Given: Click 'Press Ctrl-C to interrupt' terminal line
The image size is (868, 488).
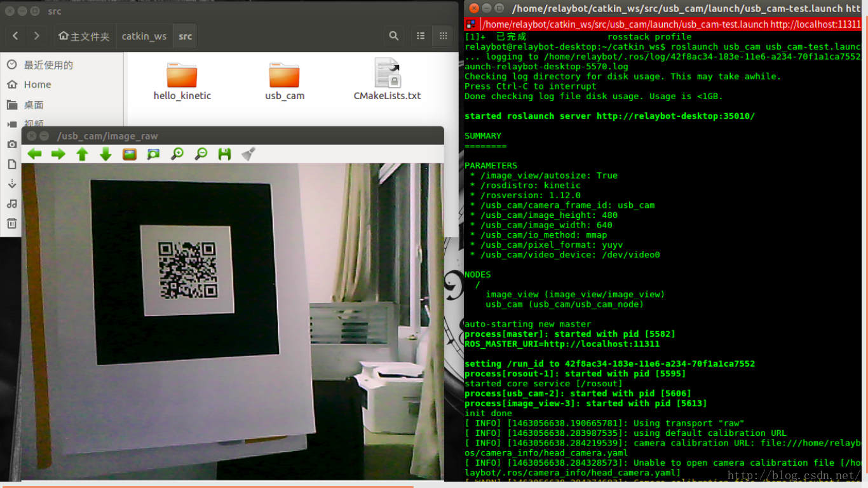Looking at the screenshot, I should [x=530, y=86].
